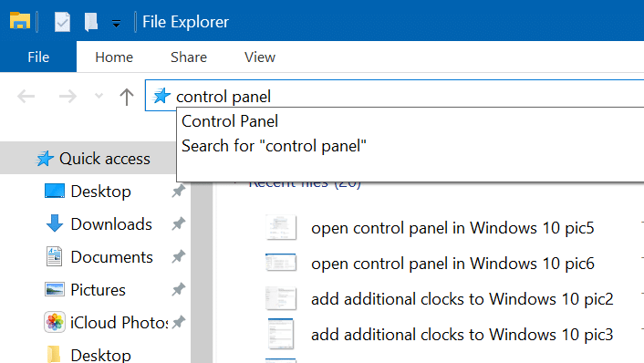The image size is (644, 363).
Task: Open Downloads in navigation pane
Action: [x=111, y=224]
